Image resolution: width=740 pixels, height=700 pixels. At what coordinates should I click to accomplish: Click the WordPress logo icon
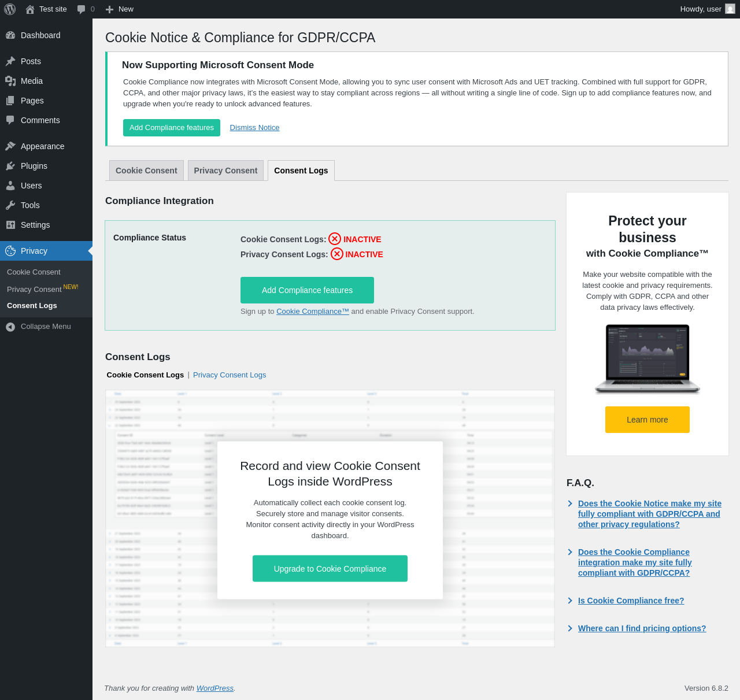point(10,9)
